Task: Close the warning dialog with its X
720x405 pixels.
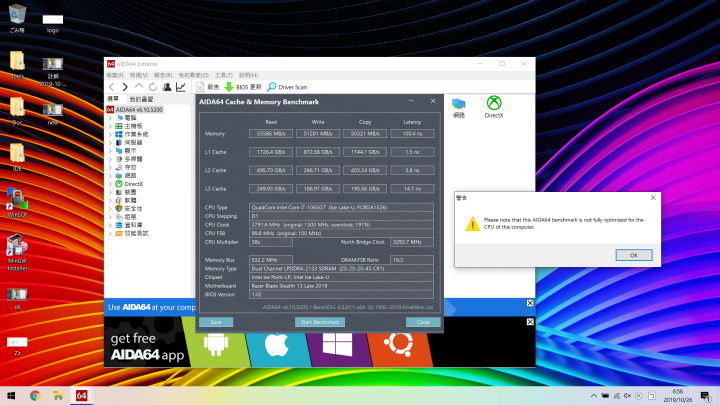Action: tap(653, 197)
